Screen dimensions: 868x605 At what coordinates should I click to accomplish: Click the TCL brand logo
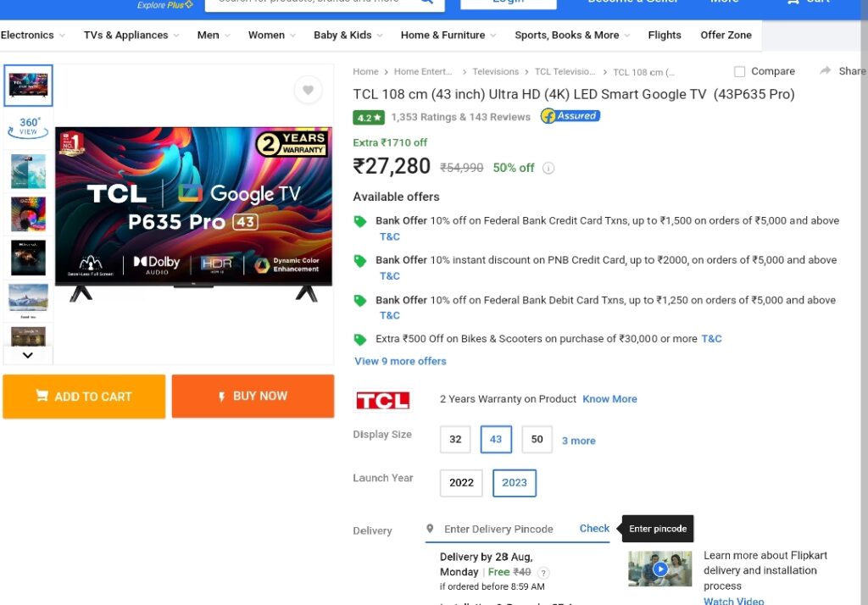382,400
